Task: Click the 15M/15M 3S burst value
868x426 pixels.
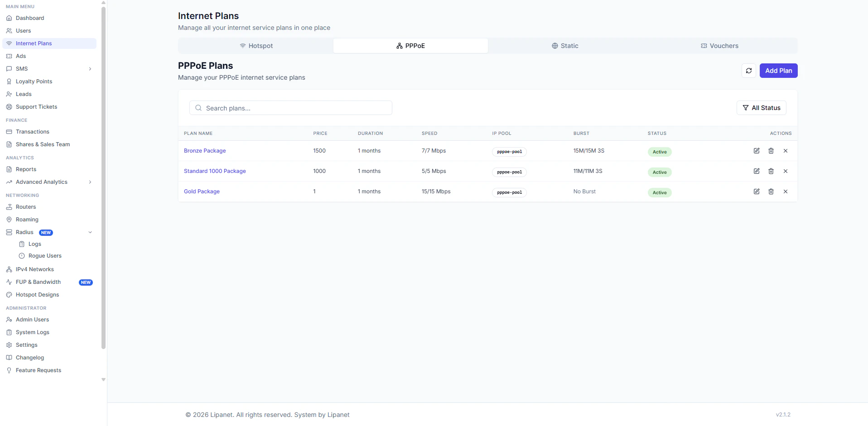Action: [588, 151]
